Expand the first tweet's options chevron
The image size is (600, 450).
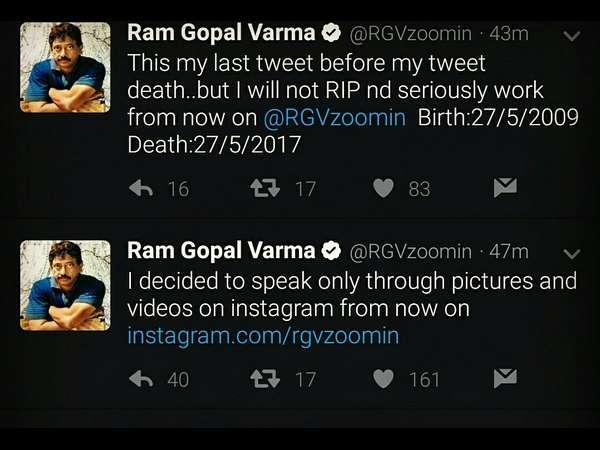click(572, 35)
